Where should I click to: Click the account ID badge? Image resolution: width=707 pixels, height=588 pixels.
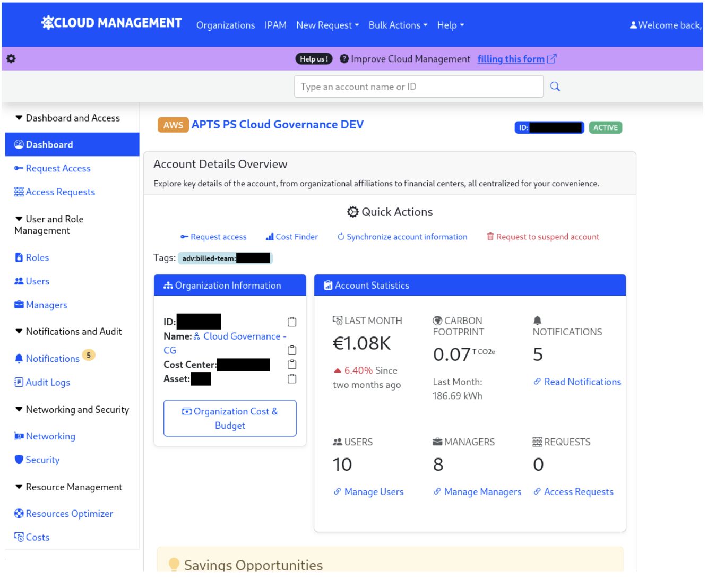point(549,128)
